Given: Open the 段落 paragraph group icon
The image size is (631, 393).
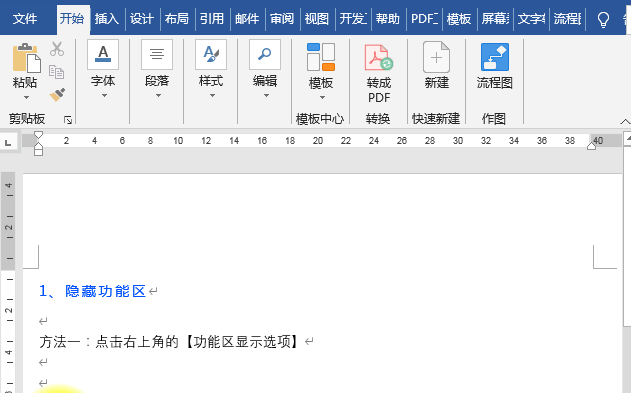Looking at the screenshot, I should 157,55.
